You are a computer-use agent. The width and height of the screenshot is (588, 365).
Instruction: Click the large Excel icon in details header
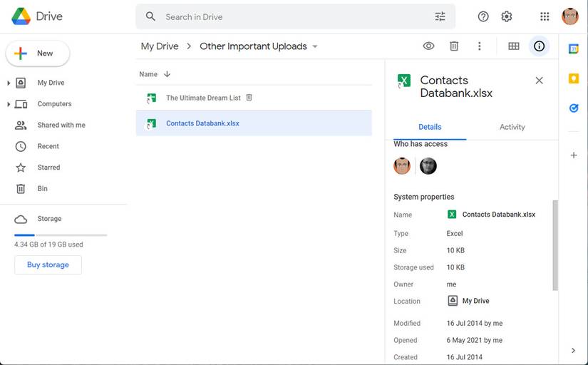(x=403, y=81)
